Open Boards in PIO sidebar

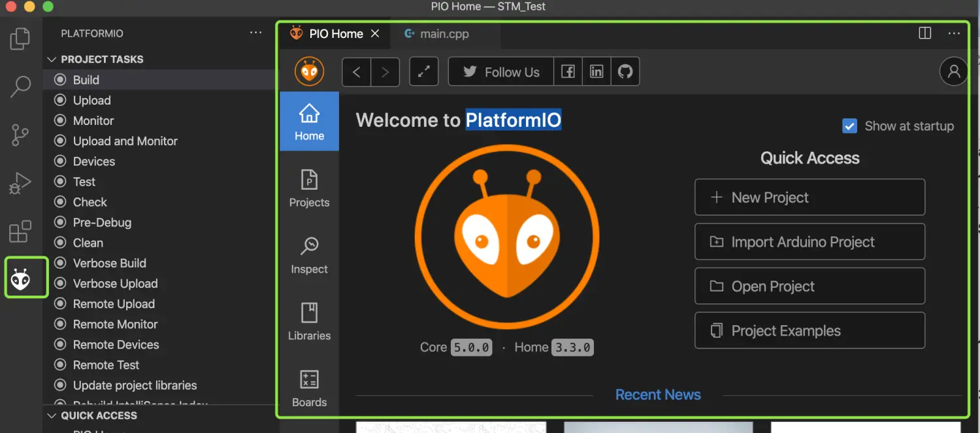[310, 389]
